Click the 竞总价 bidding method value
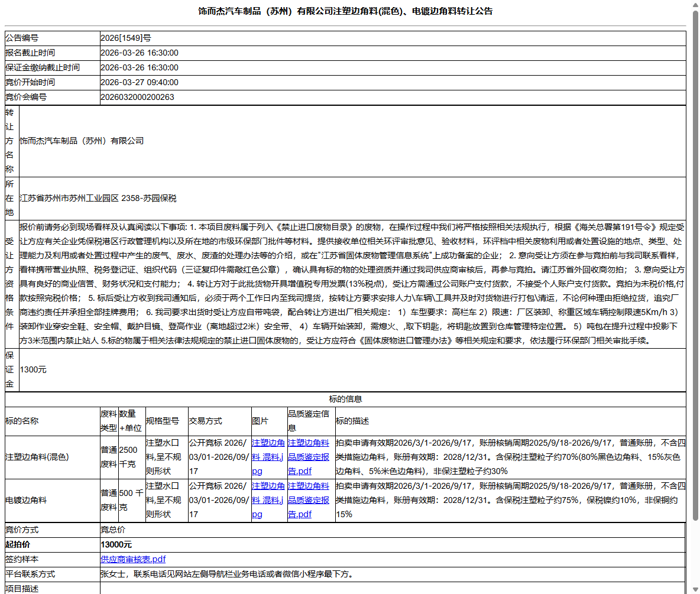Screen dimensions: 700x594 click(x=113, y=530)
